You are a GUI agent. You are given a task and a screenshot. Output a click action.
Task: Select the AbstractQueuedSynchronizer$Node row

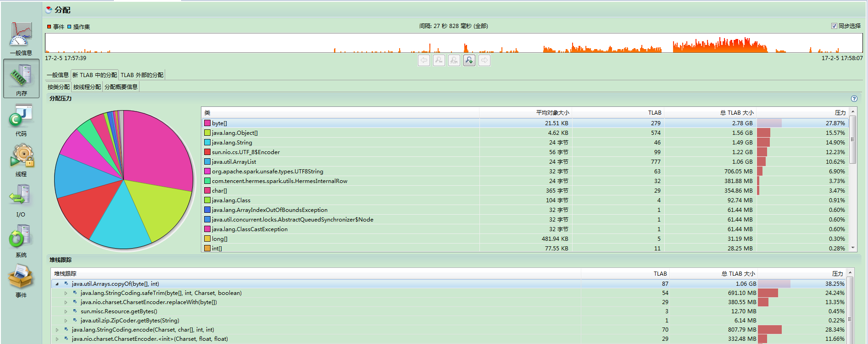[525, 220]
